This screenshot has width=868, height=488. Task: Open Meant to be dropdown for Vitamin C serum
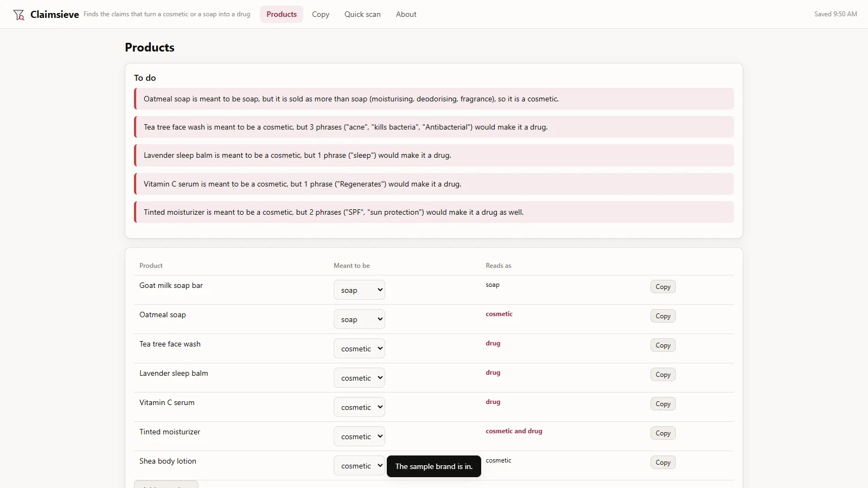tap(359, 407)
